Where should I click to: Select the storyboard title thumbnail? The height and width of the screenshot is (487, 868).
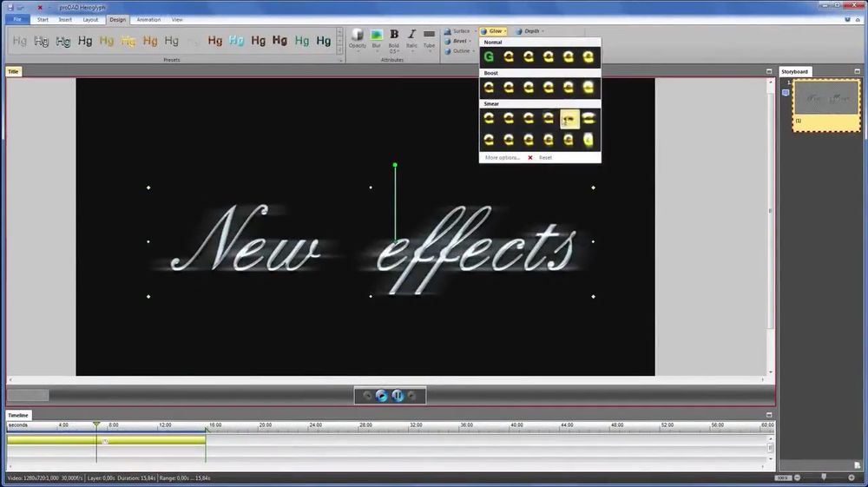826,105
